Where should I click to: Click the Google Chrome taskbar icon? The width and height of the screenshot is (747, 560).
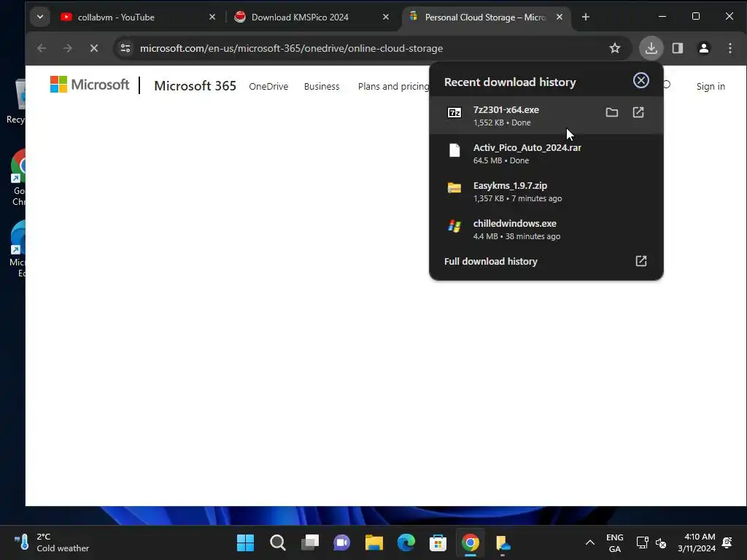(471, 542)
